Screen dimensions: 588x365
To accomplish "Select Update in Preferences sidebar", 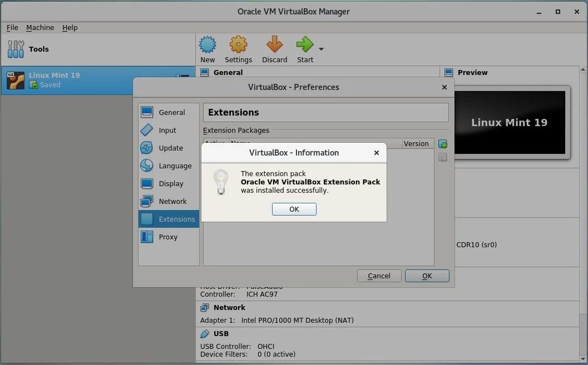I will coord(169,148).
